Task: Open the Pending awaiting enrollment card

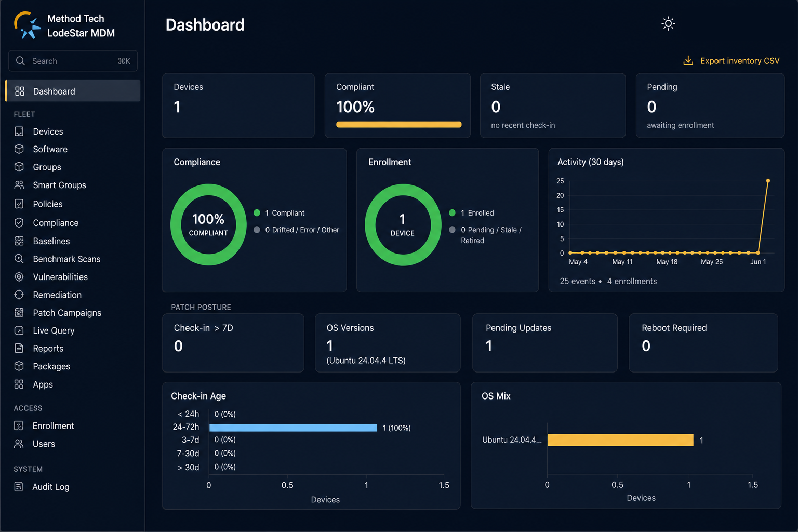Action: pyautogui.click(x=710, y=105)
